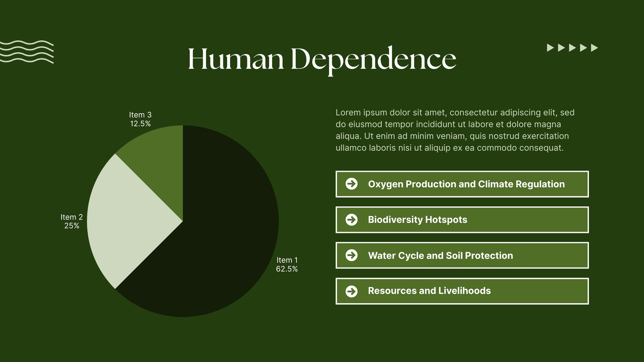Viewport: 644px width, 362px height.
Task: Select the arrow icon beside Water Cycle
Action: click(x=351, y=255)
